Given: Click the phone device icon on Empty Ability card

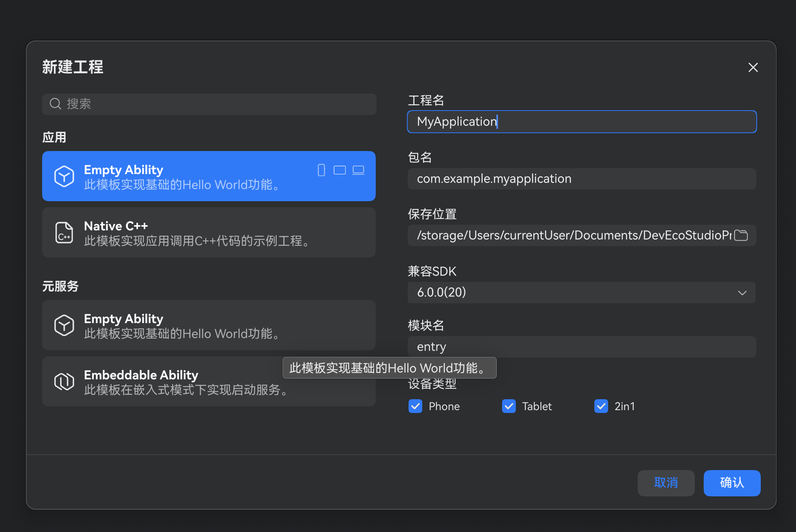Looking at the screenshot, I should [321, 170].
